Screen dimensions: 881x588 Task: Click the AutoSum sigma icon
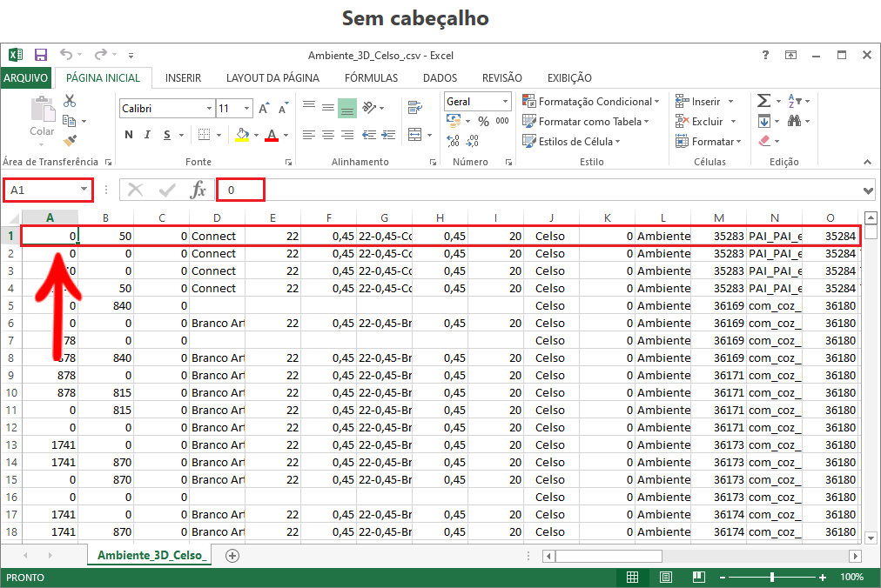tap(763, 101)
